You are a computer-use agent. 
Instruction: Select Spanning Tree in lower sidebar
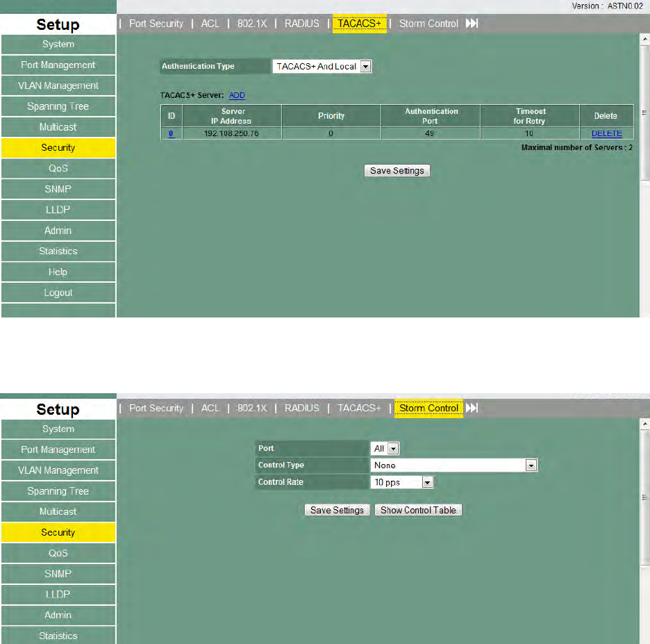pos(58,491)
